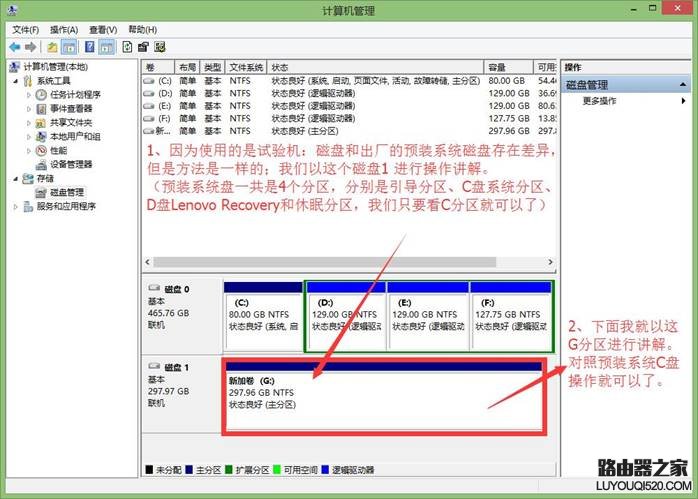The image size is (698, 499).
Task: Open the 查看(V) menu
Action: click(103, 30)
